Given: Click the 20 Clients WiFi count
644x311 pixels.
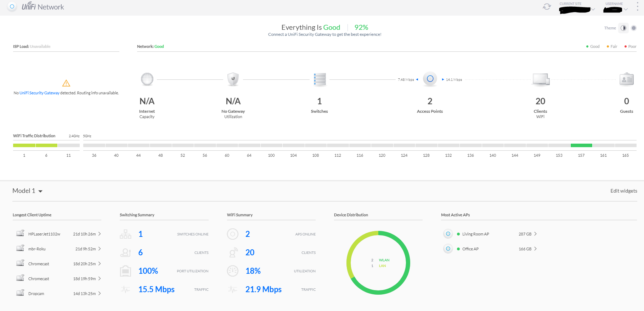Looking at the screenshot, I should (x=541, y=101).
